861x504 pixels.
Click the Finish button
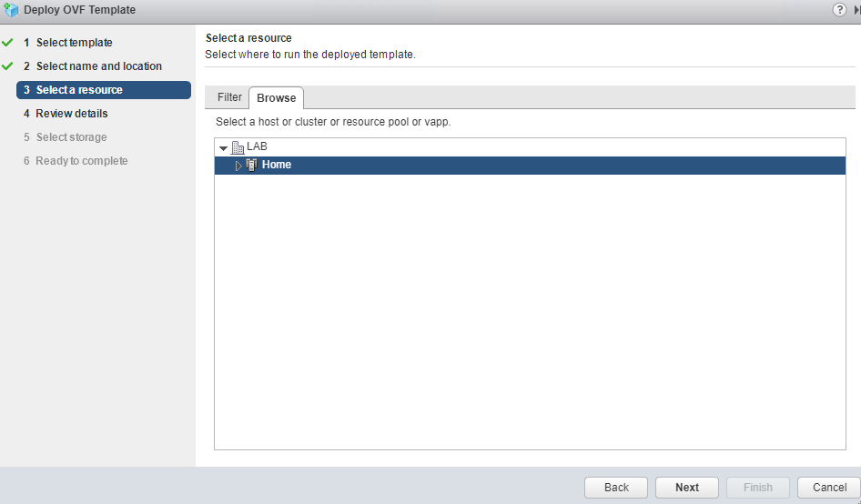758,488
